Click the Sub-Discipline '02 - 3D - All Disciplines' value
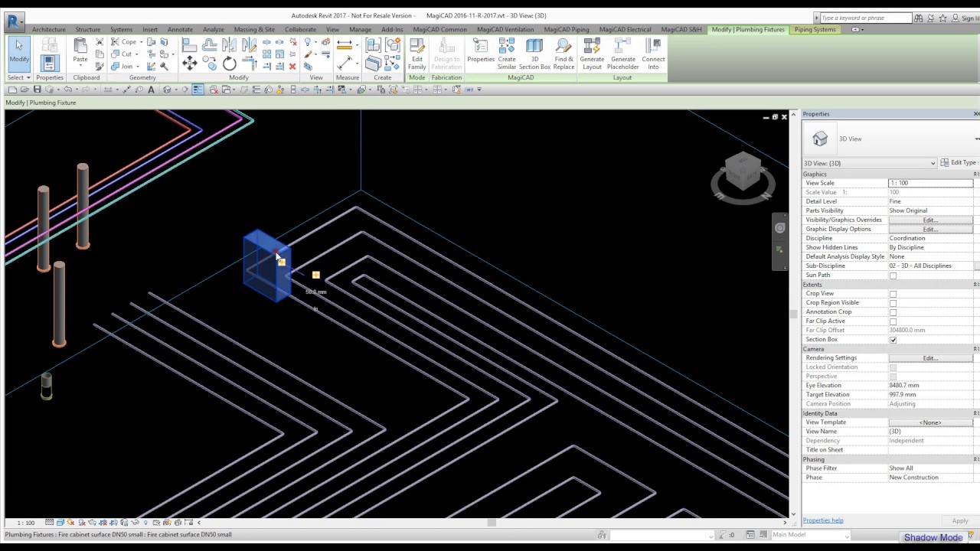The image size is (980, 551). coord(930,266)
